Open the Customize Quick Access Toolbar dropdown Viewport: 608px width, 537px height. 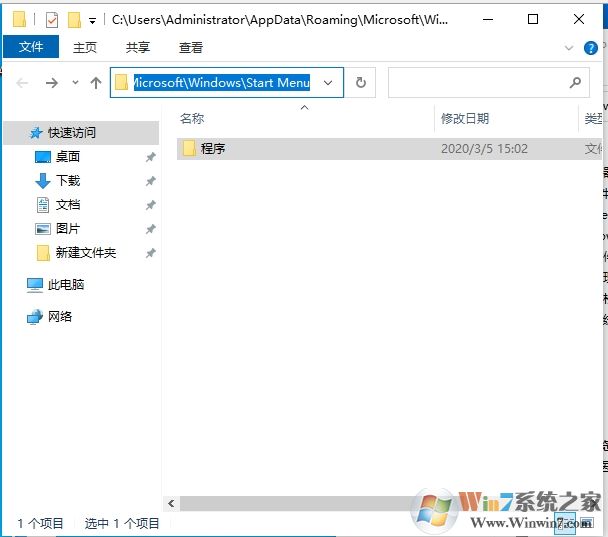click(x=92, y=21)
